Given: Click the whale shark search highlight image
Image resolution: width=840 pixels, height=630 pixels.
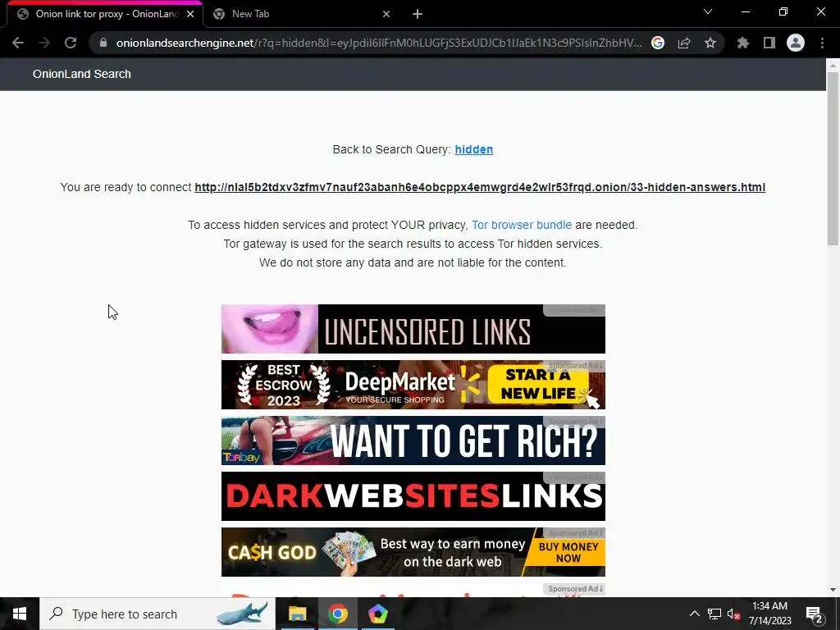Looking at the screenshot, I should (242, 614).
